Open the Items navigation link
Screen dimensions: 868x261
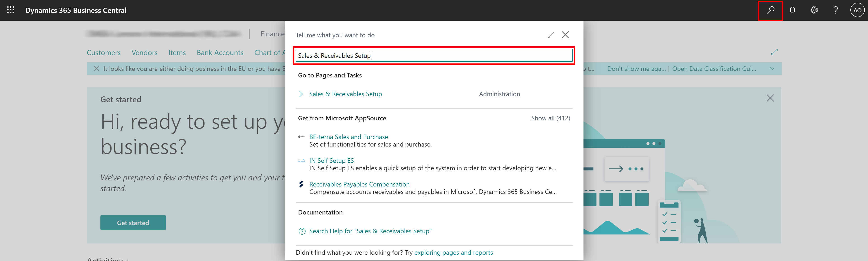tap(177, 52)
